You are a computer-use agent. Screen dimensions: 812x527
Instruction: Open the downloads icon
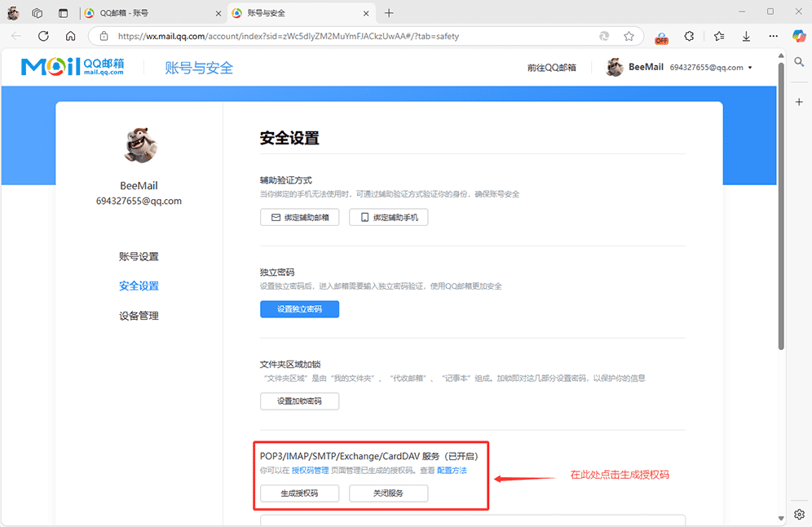point(746,36)
